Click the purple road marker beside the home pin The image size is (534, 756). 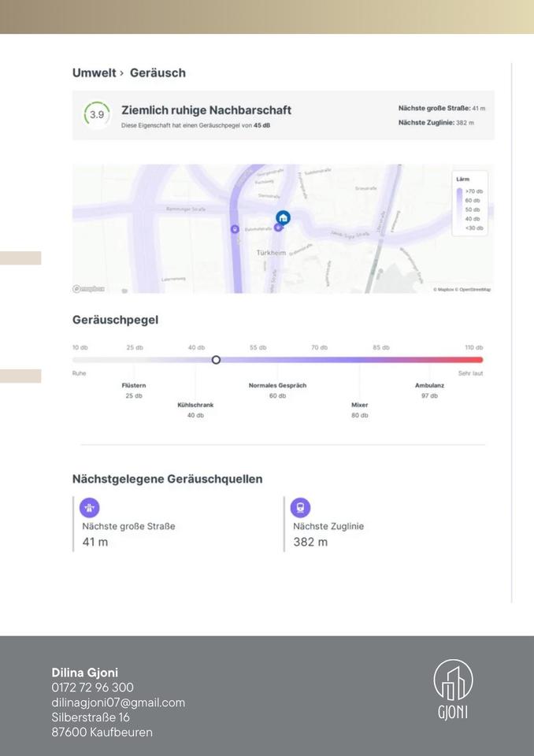278,228
